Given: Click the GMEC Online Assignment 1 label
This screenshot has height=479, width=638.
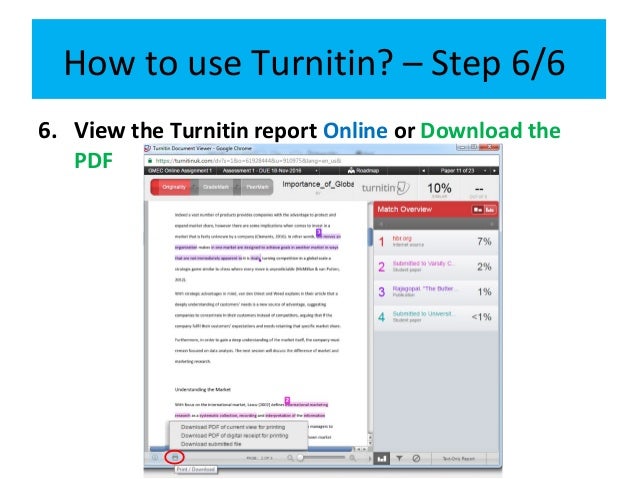Looking at the screenshot, I should (180, 171).
